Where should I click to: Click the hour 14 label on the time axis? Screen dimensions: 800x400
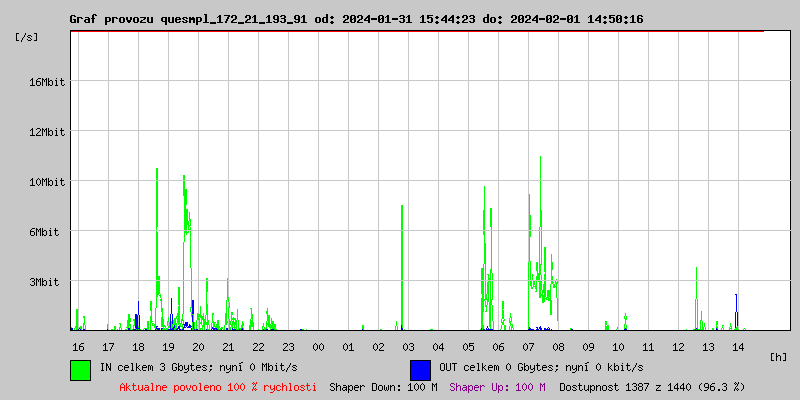tap(738, 346)
